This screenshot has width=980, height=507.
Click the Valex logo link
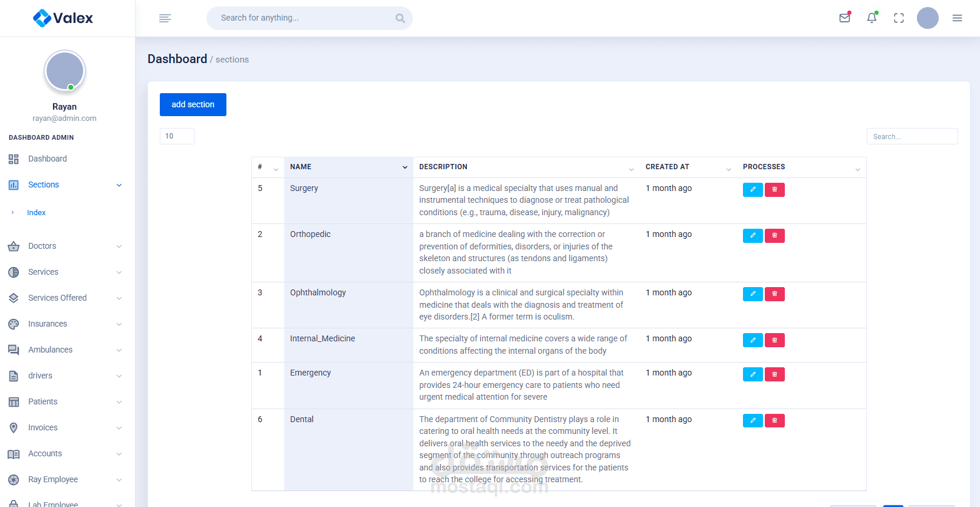[x=63, y=18]
